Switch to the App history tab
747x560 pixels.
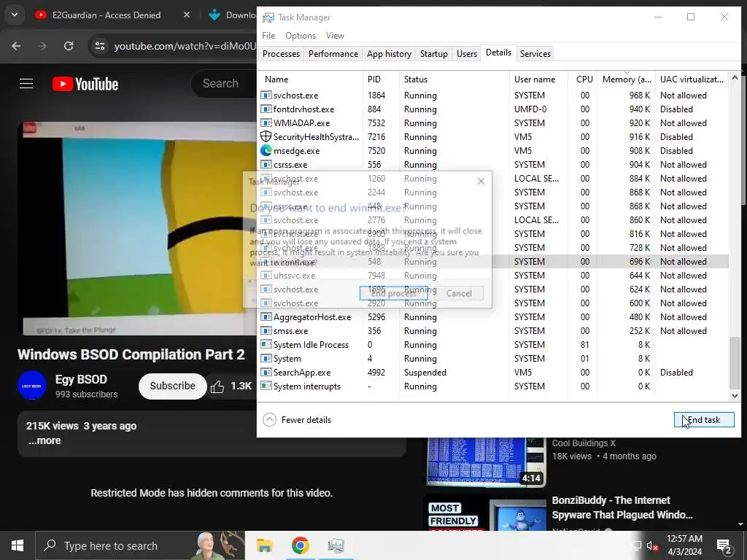[389, 54]
